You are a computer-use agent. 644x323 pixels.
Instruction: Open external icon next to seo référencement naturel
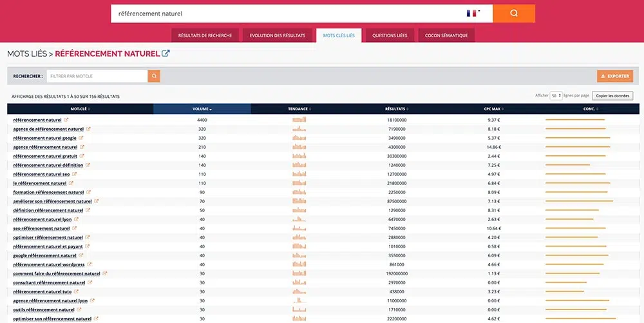pos(74,228)
